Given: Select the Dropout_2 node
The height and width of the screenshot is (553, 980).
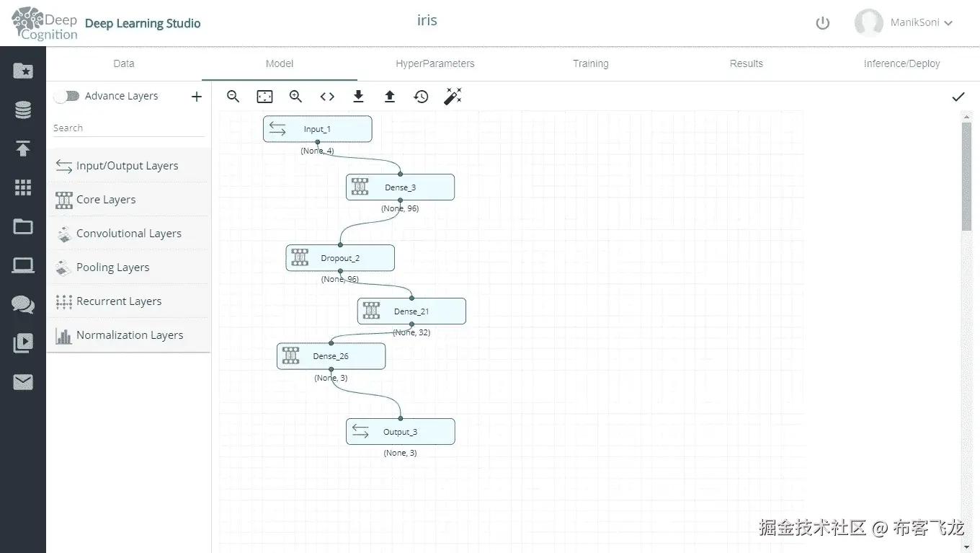Looking at the screenshot, I should (x=340, y=258).
